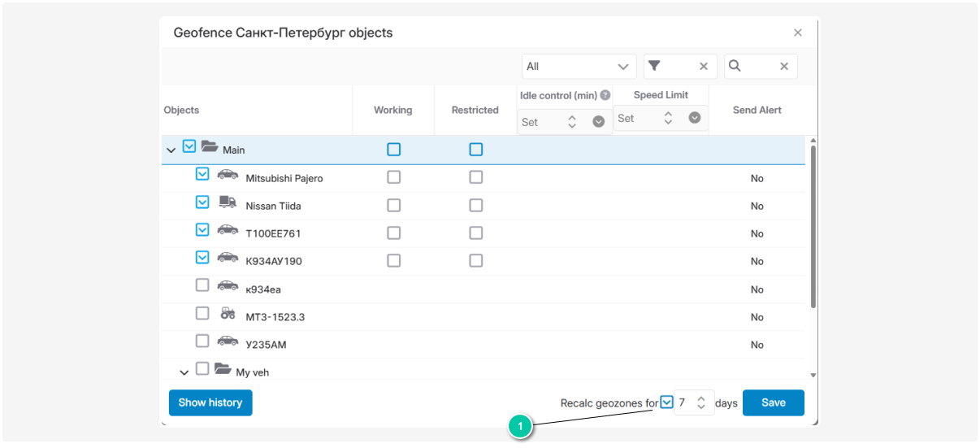Click the My veh folder icon

pos(223,368)
